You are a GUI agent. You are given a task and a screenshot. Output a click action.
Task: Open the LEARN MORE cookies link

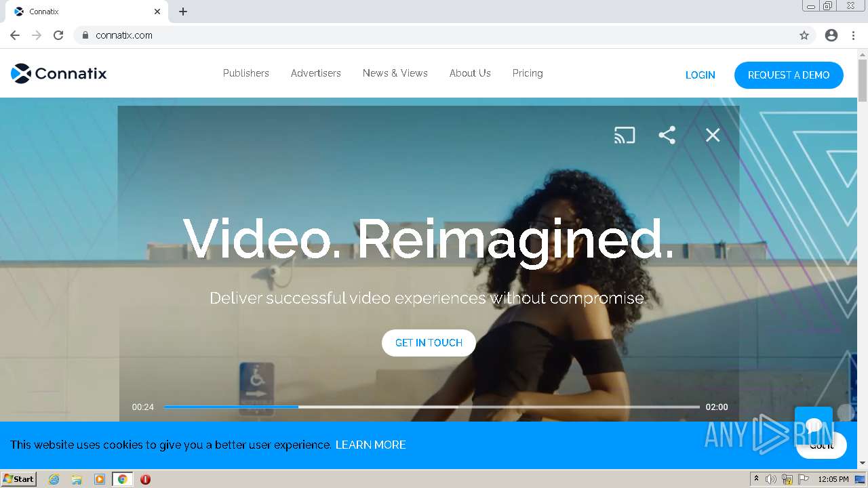pyautogui.click(x=371, y=445)
